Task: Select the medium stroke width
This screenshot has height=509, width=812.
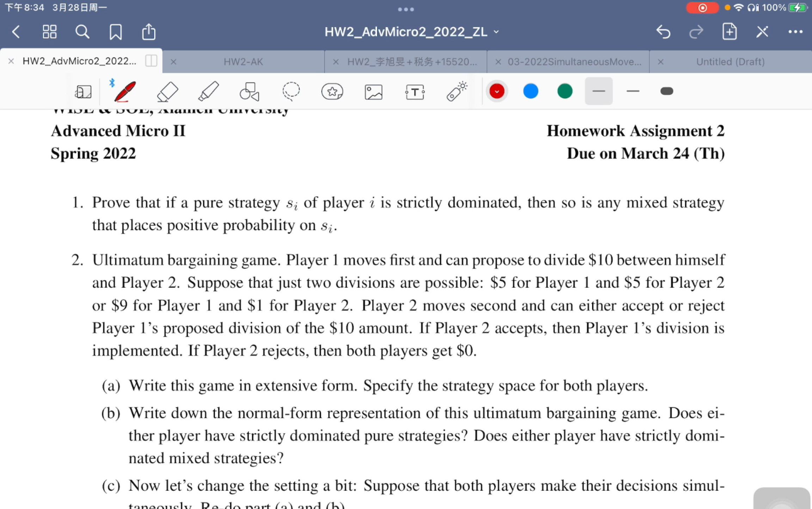Action: pos(633,91)
